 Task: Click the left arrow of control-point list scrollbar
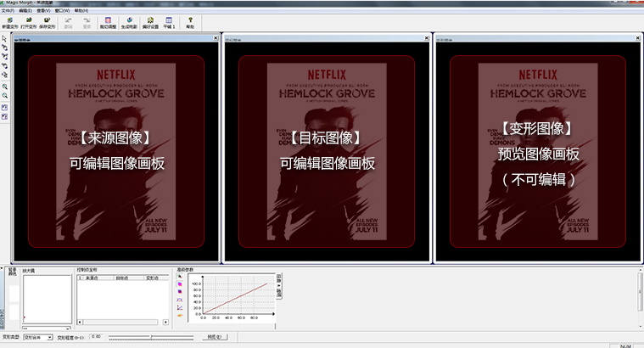80,323
